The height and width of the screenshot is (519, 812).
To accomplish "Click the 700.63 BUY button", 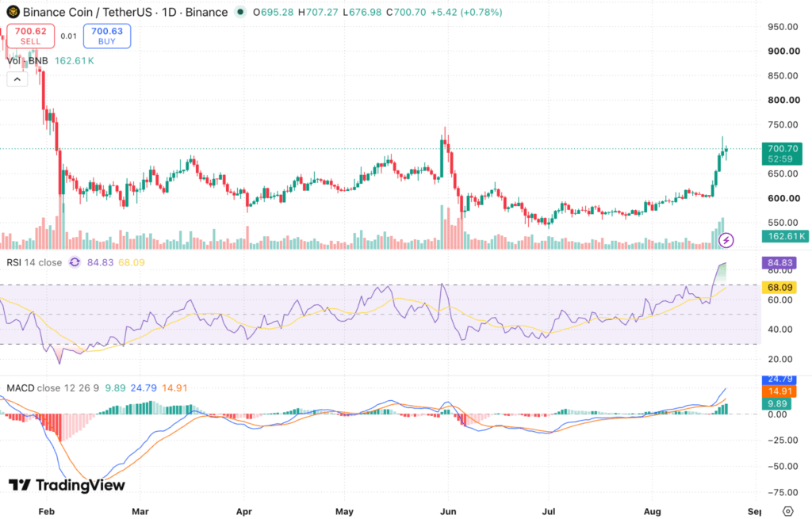I will pyautogui.click(x=107, y=36).
